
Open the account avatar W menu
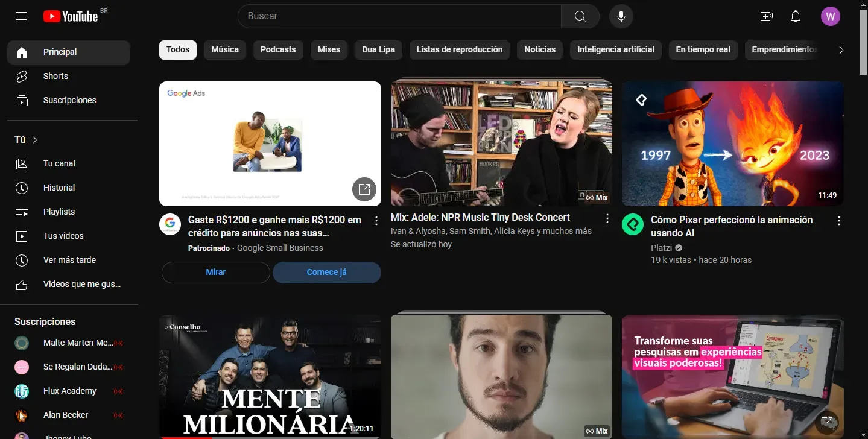[831, 16]
